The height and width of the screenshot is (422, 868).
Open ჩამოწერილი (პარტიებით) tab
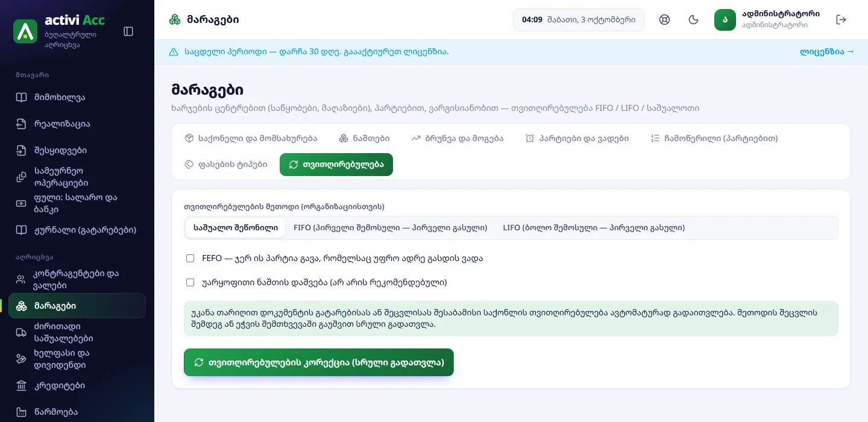pos(714,139)
